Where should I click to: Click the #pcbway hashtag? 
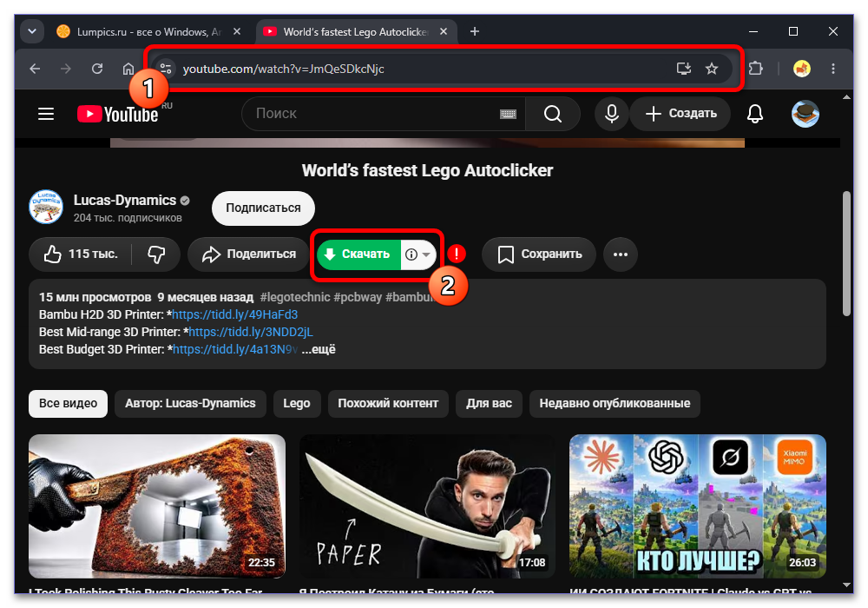tap(358, 297)
